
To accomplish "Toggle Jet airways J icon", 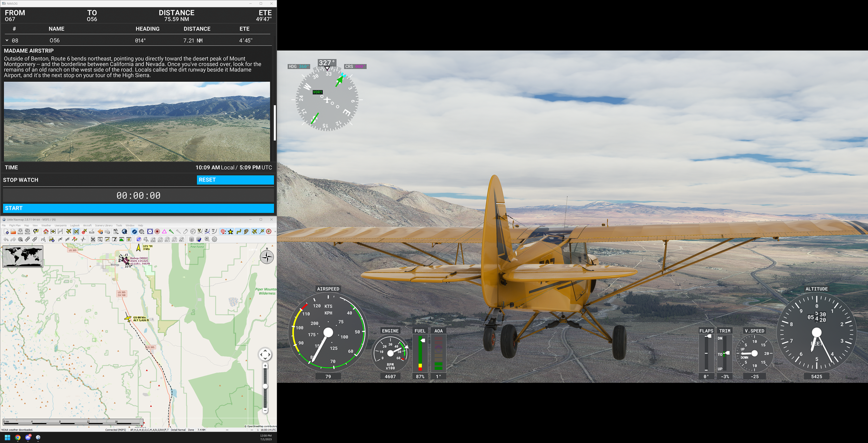I will coord(207,231).
